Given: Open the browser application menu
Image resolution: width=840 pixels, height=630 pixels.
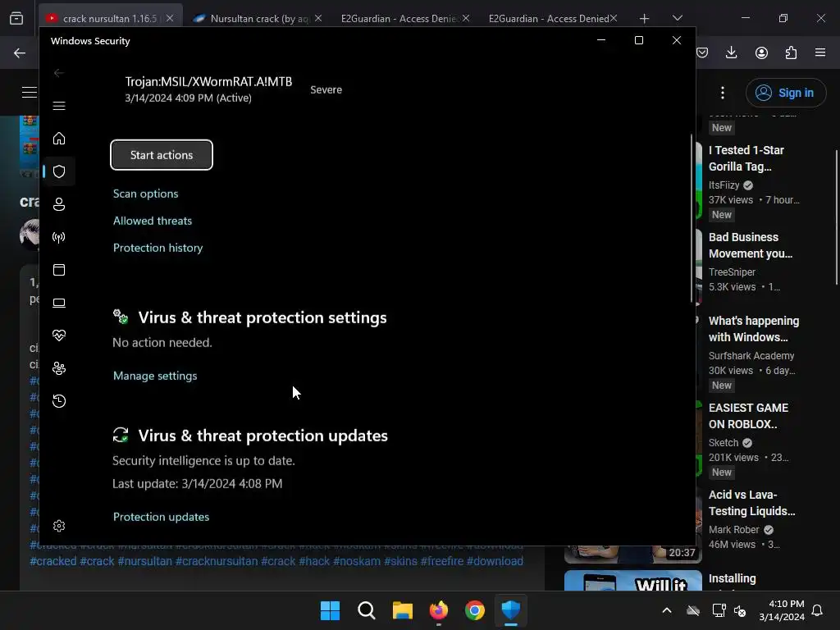Looking at the screenshot, I should tap(820, 52).
